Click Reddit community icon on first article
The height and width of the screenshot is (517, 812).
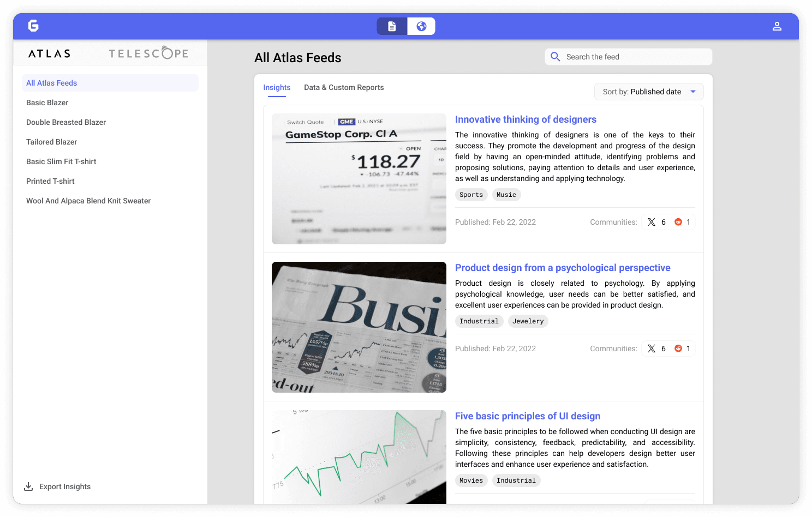point(678,222)
